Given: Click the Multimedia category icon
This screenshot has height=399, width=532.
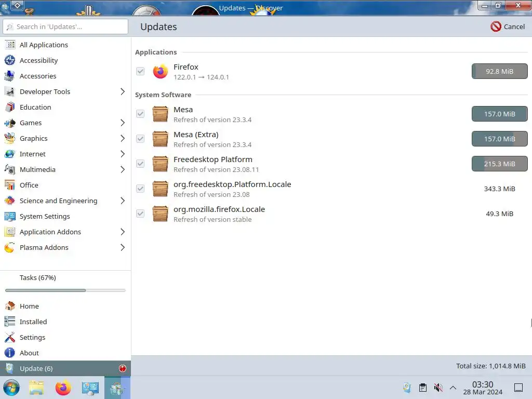Looking at the screenshot, I should point(10,170).
